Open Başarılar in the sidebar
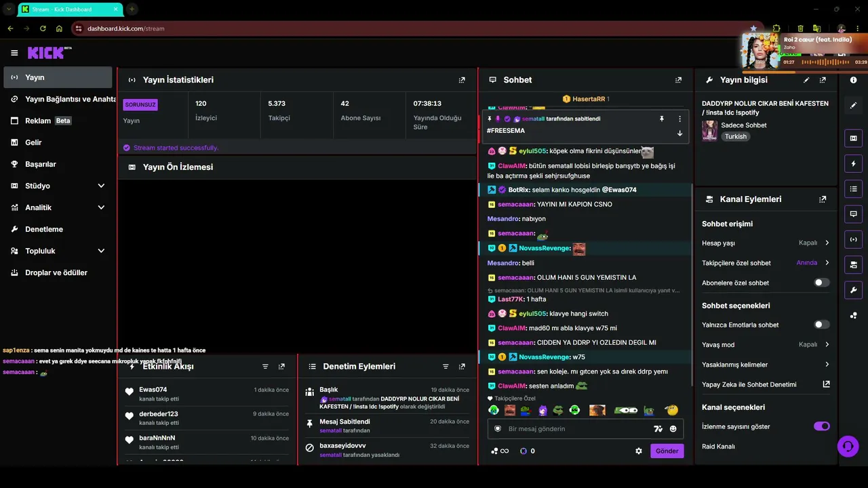 (x=58, y=164)
